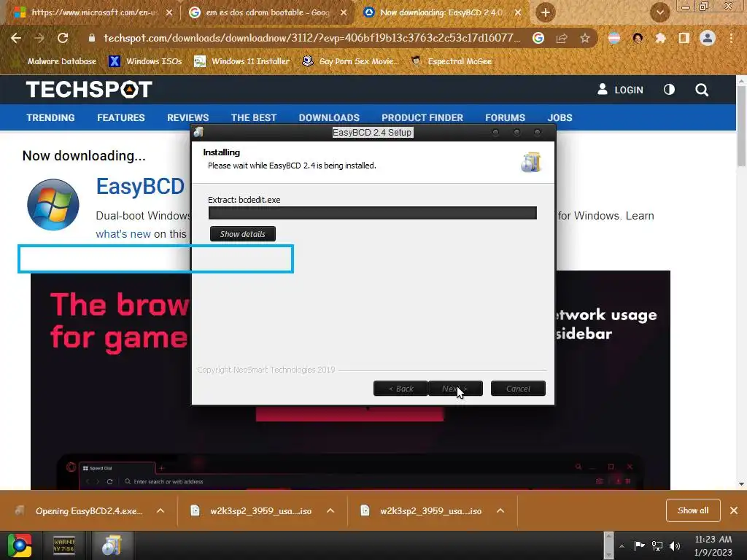747x560 pixels.
Task: Open TechSpot search magnifier
Action: coord(702,90)
